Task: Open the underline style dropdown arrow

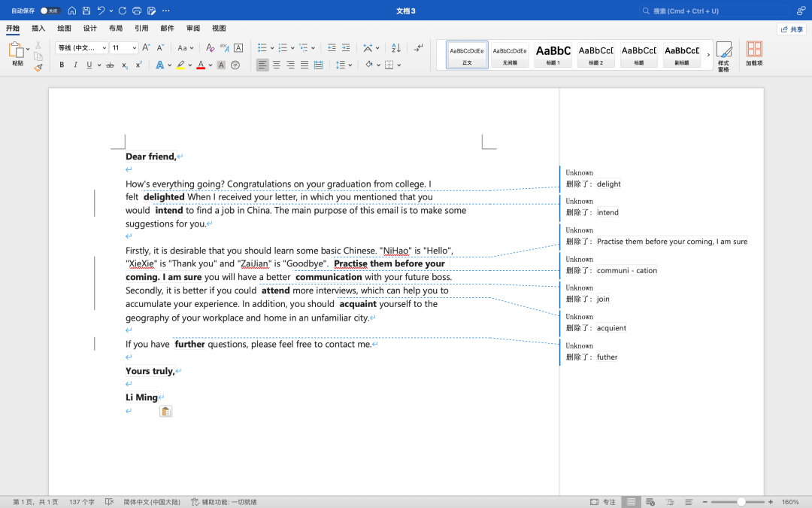Action: pos(99,65)
